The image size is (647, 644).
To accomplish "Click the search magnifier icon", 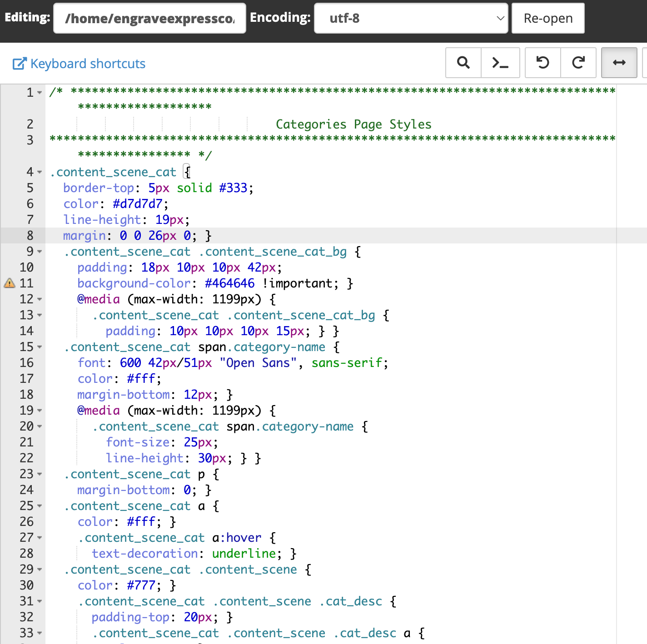I will point(463,63).
